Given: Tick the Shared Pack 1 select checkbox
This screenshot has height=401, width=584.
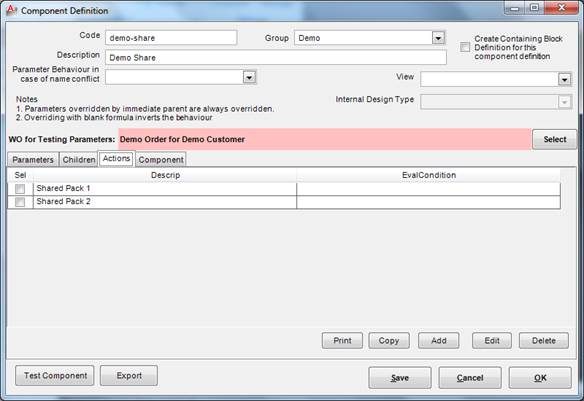Looking at the screenshot, I should [x=20, y=189].
